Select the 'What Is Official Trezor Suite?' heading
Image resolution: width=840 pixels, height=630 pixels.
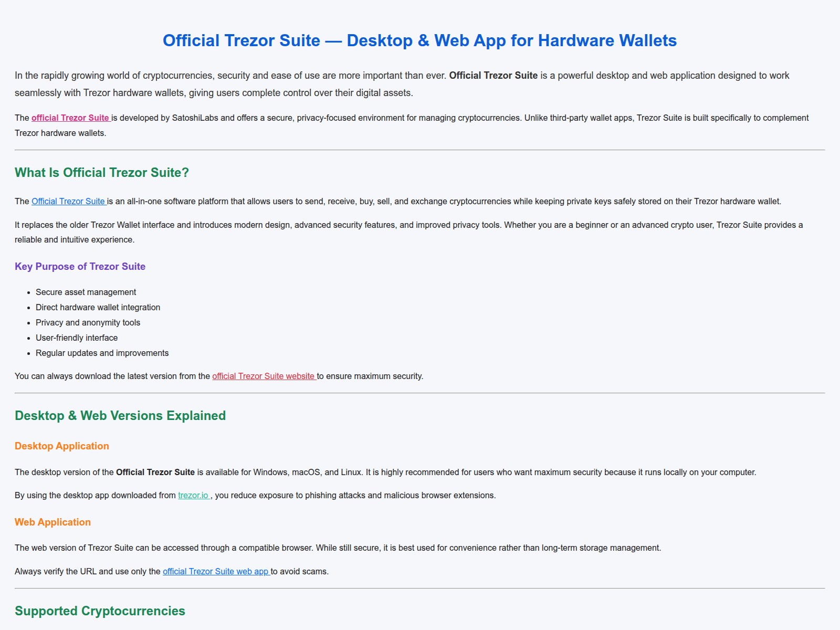click(102, 173)
